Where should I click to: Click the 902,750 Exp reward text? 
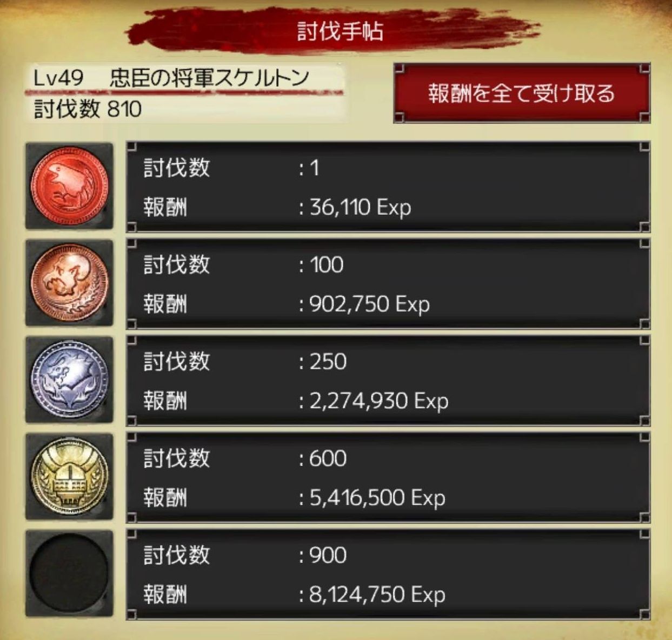pos(369,304)
